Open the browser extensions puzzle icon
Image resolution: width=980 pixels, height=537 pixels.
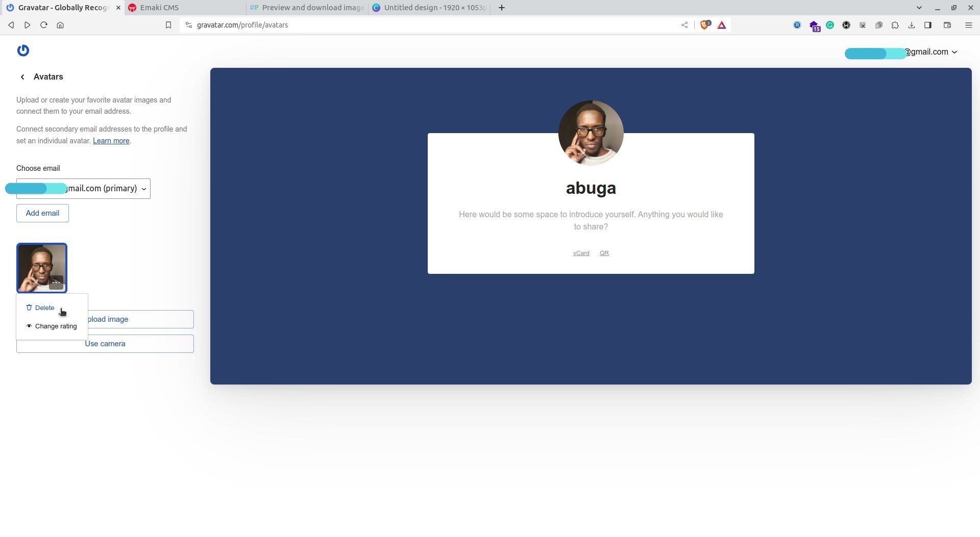[x=895, y=25]
